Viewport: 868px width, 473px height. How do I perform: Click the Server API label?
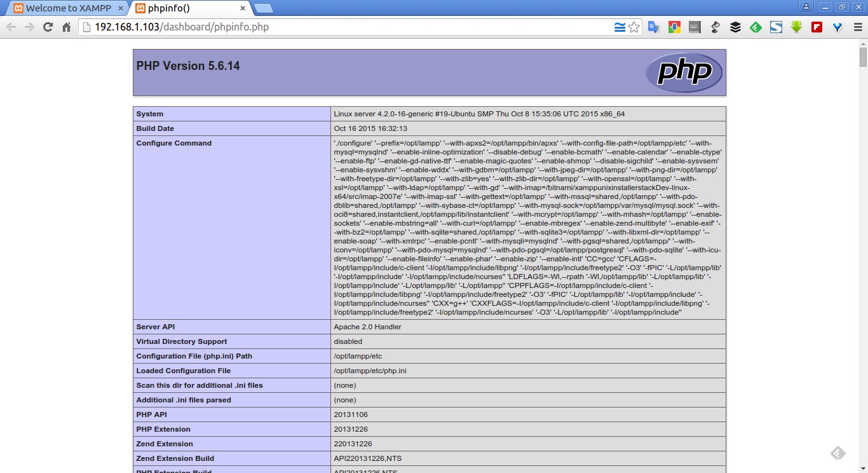[x=156, y=327]
